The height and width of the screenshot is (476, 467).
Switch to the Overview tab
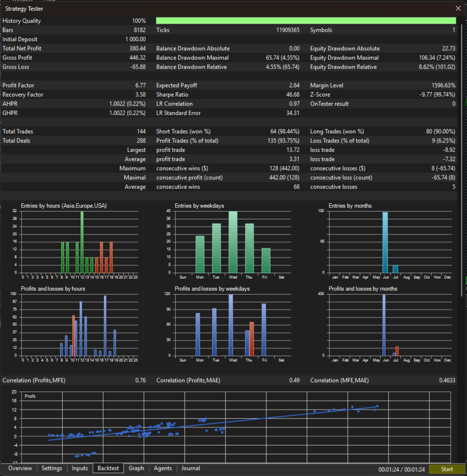20,468
